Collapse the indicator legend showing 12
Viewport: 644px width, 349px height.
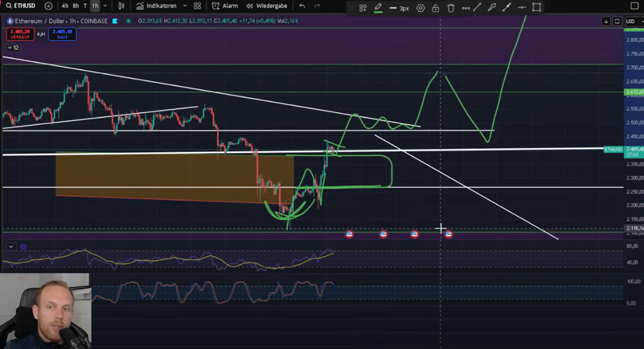point(13,47)
